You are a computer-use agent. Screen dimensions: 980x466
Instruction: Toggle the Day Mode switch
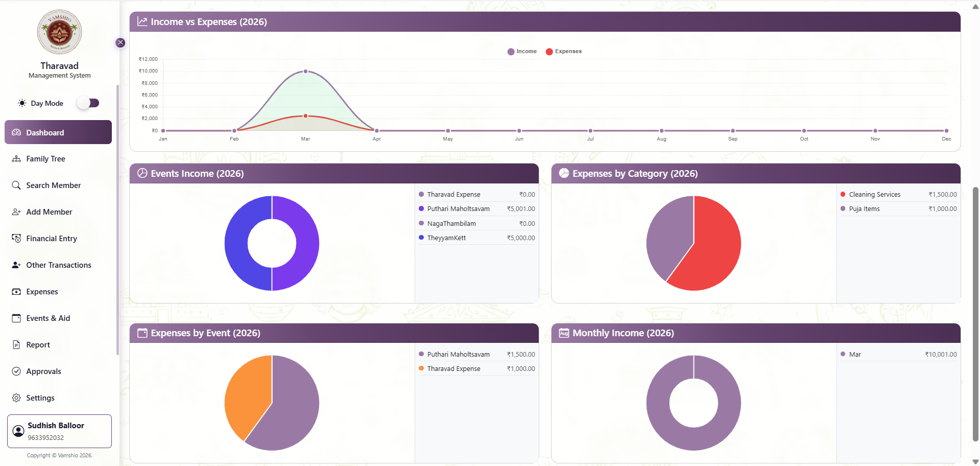point(88,103)
